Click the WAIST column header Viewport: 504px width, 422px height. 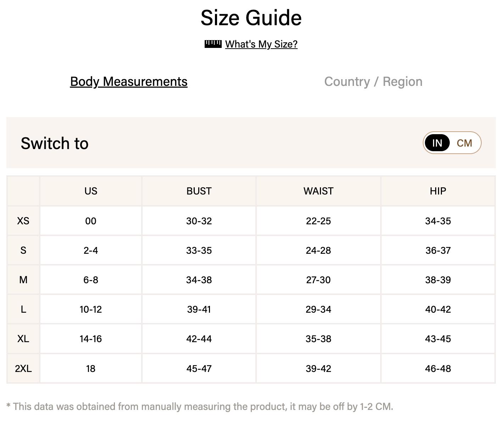coord(318,191)
